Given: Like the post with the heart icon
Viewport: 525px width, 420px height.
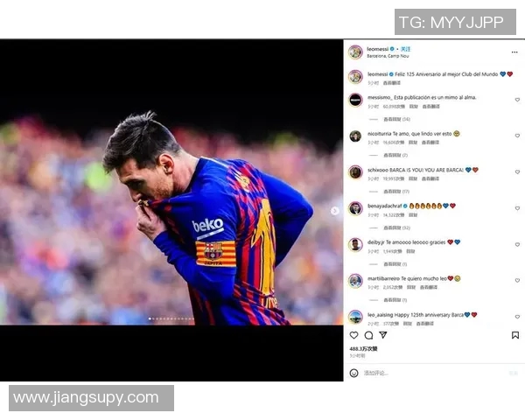Looking at the screenshot, I should tap(353, 335).
